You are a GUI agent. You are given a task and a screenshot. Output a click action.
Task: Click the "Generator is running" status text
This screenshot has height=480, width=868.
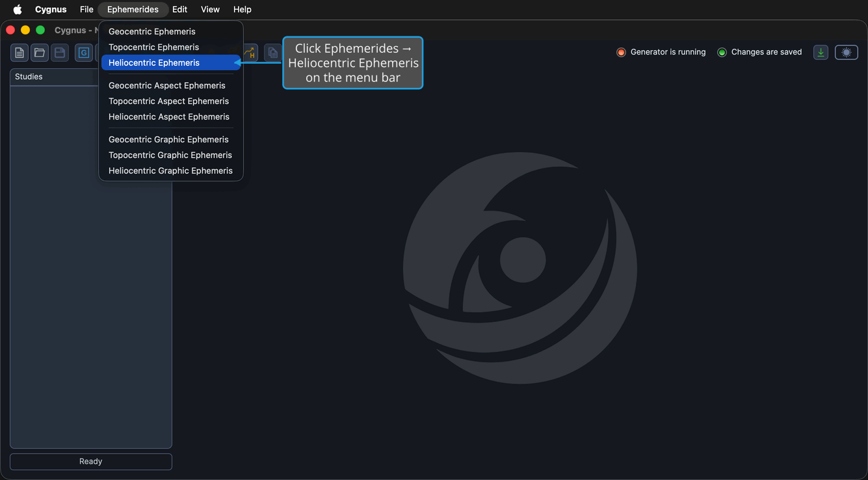[668, 52]
